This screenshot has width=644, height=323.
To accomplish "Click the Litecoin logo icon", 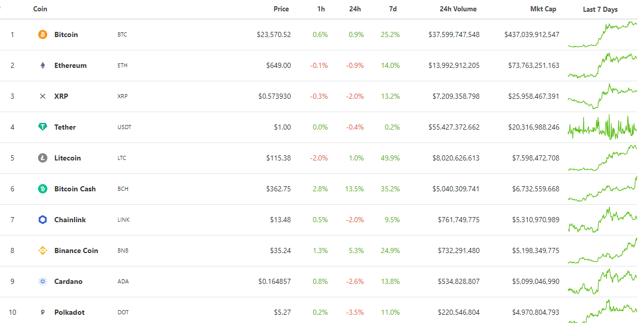I will [x=43, y=158].
